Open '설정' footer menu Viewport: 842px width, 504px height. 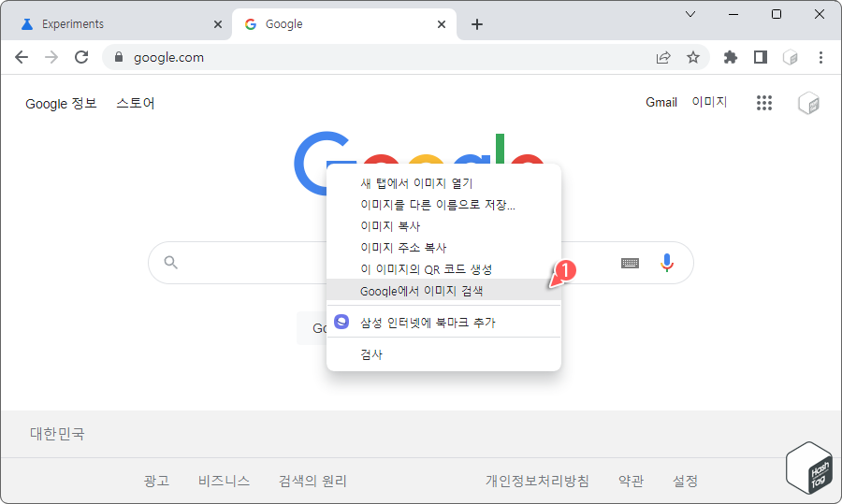[685, 481]
